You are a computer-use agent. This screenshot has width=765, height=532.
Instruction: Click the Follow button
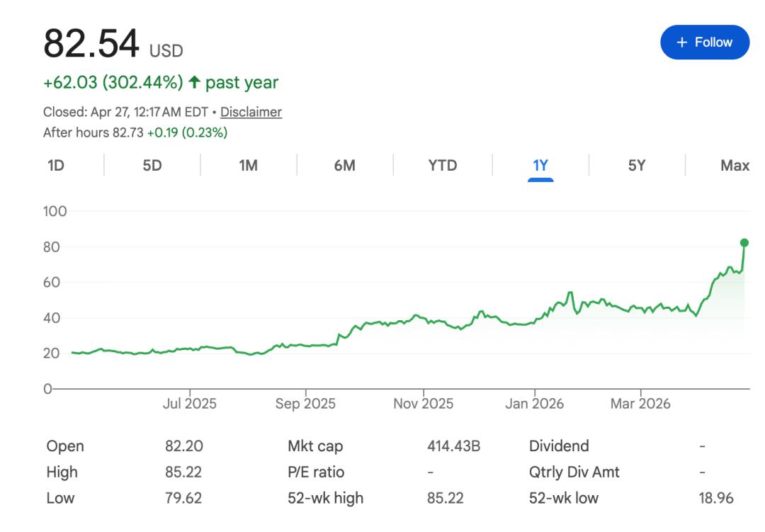pos(704,43)
